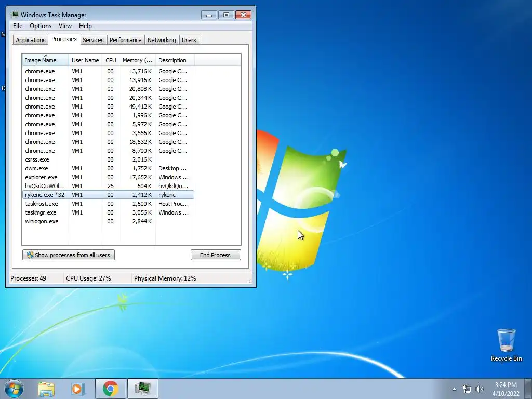Screen dimensions: 532x399
Task: Open the Options menu
Action: point(41,26)
